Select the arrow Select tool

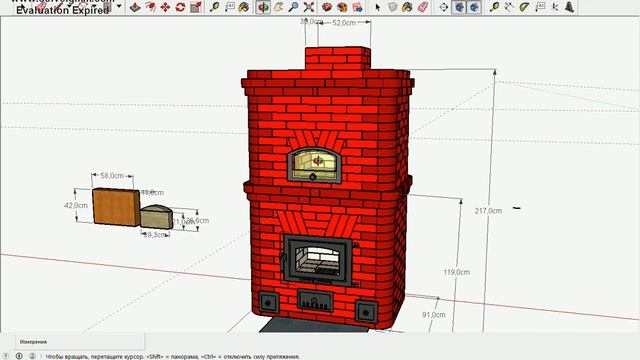(378, 7)
